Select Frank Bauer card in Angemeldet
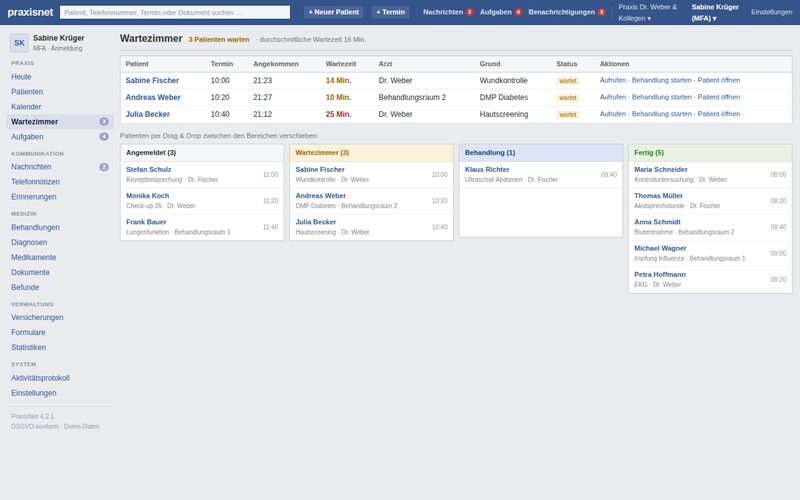Viewport: 800px width, 500px height. coord(202,227)
